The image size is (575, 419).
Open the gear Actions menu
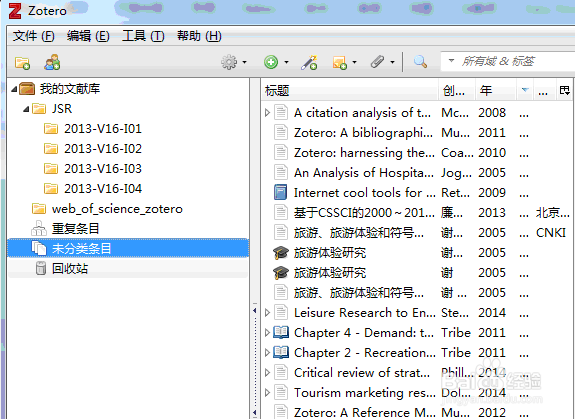coord(229,62)
